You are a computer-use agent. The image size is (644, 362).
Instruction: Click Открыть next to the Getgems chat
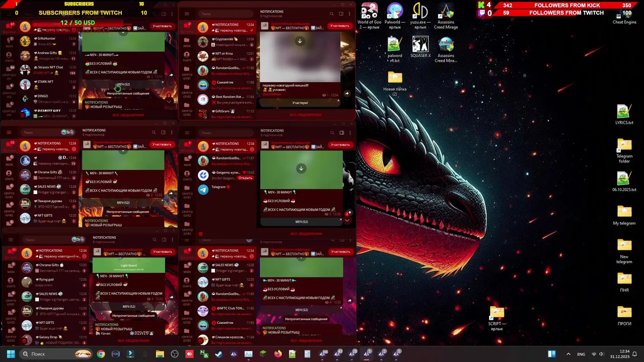click(x=245, y=178)
